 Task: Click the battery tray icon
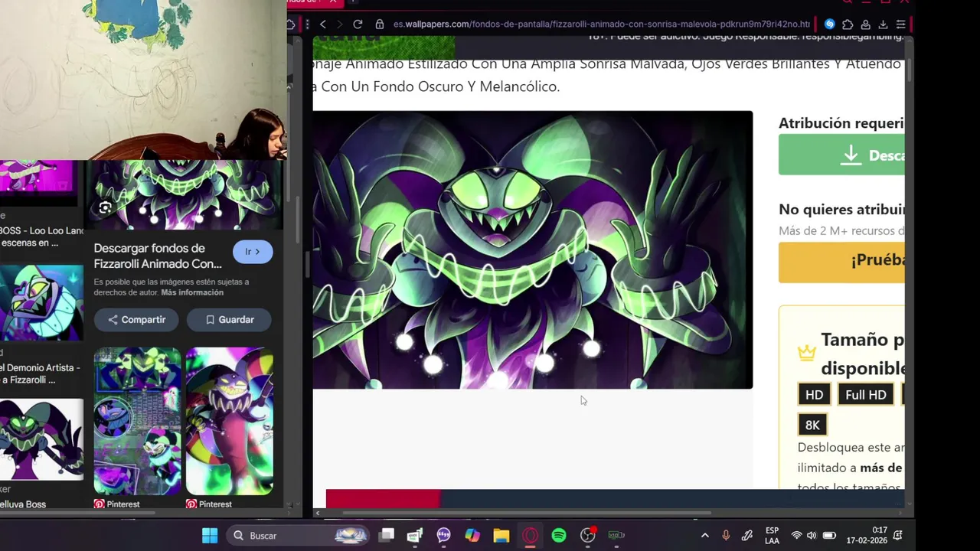(x=829, y=536)
